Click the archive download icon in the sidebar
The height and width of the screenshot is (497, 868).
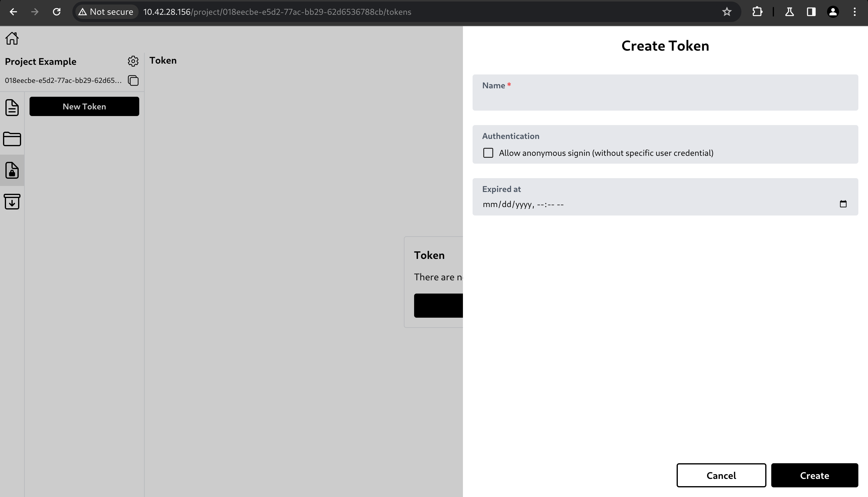coord(12,202)
